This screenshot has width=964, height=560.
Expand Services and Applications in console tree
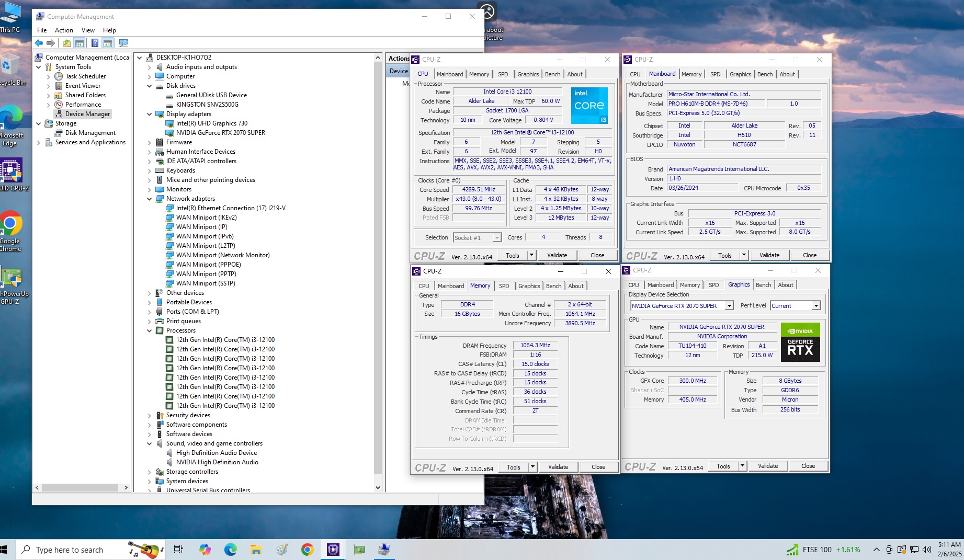(x=38, y=142)
